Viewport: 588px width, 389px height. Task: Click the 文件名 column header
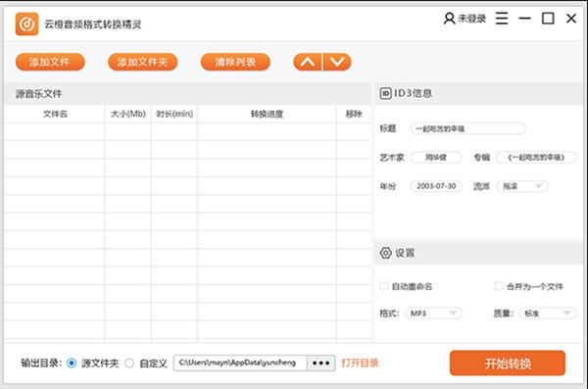pyautogui.click(x=55, y=114)
